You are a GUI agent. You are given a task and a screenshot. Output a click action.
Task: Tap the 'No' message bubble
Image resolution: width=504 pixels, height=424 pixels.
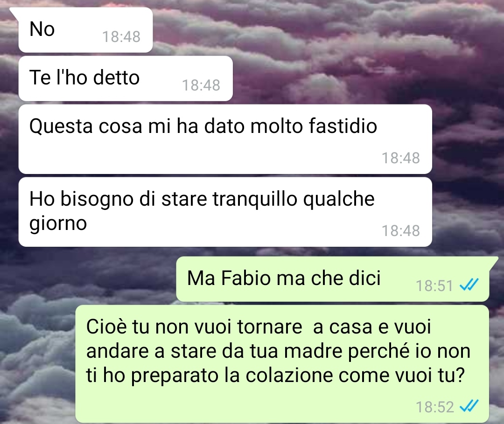(x=85, y=29)
